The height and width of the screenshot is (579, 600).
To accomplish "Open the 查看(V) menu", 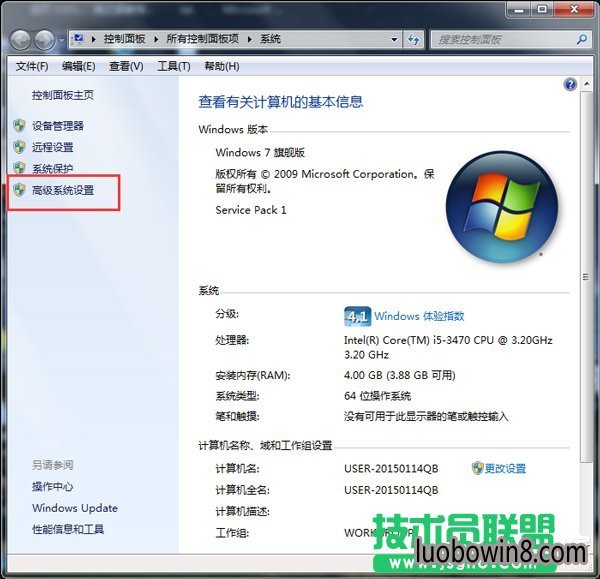I will (x=126, y=66).
